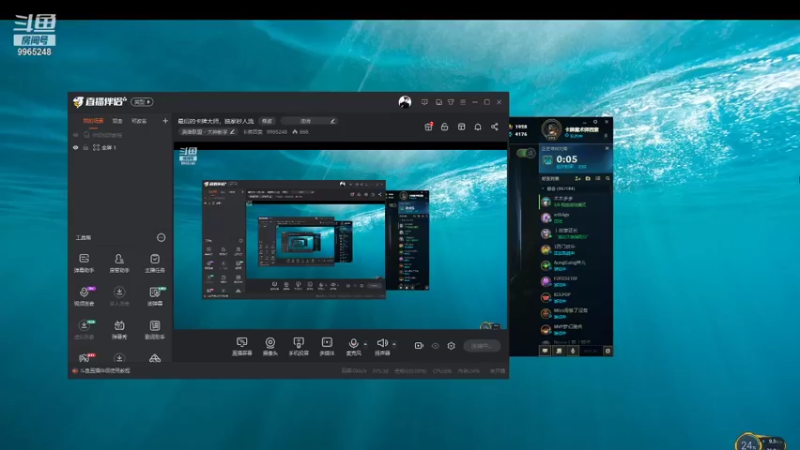
Task: Close the 0:05 queue timer card in the League client
Action: click(x=607, y=148)
